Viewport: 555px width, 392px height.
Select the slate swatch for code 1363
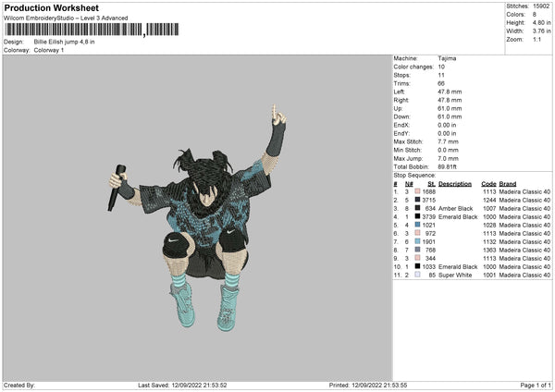pyautogui.click(x=418, y=250)
